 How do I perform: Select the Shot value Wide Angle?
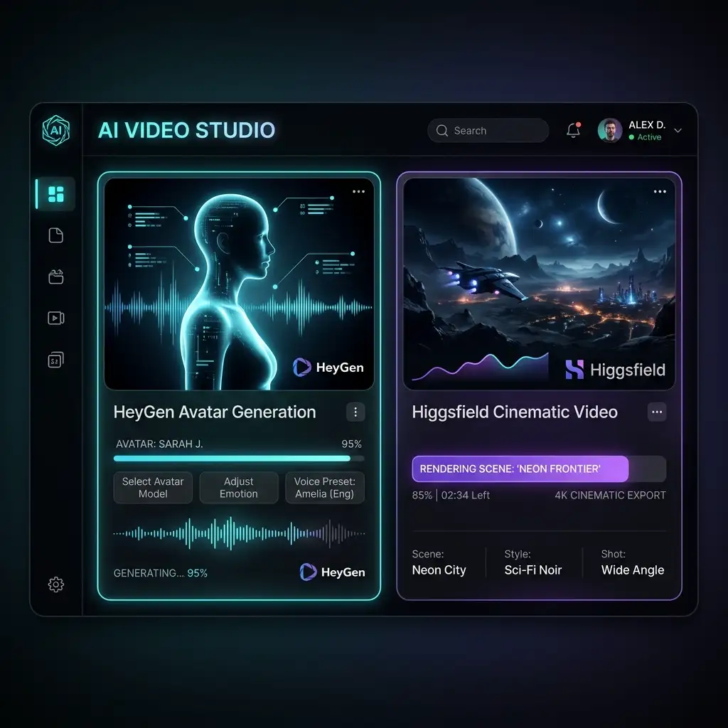632,570
